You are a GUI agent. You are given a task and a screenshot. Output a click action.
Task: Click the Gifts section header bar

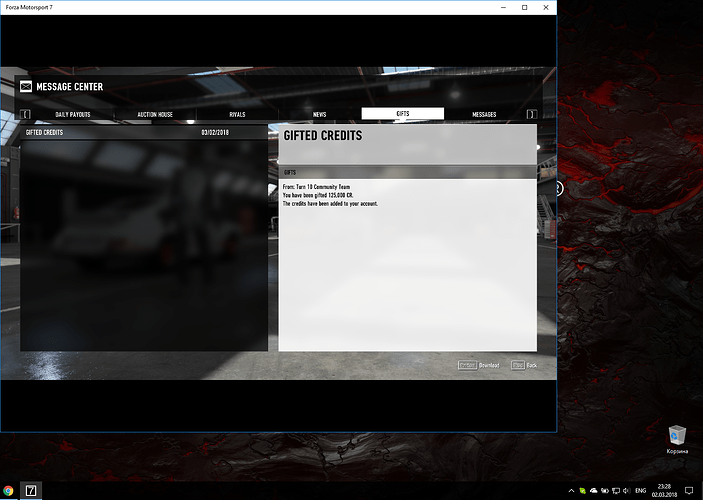408,172
